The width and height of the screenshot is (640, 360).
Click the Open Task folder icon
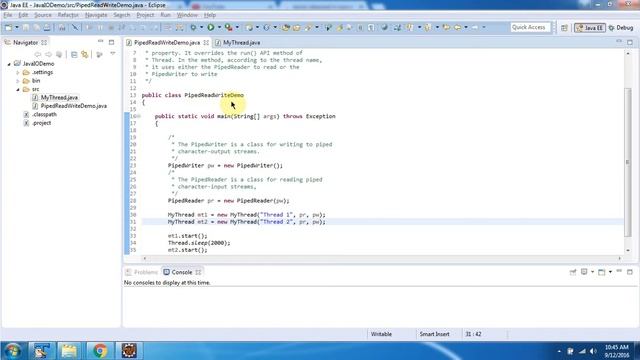click(297, 27)
